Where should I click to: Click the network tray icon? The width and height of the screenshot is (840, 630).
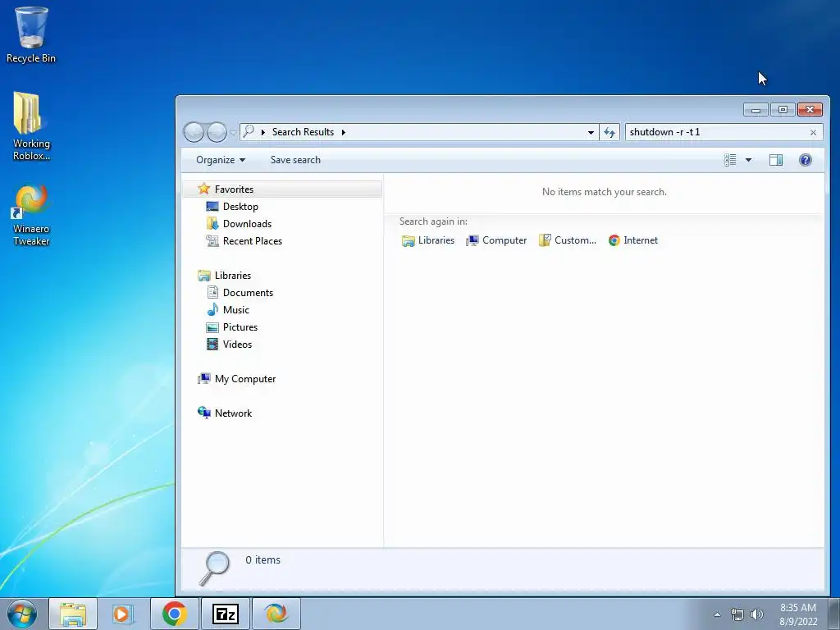(x=737, y=614)
